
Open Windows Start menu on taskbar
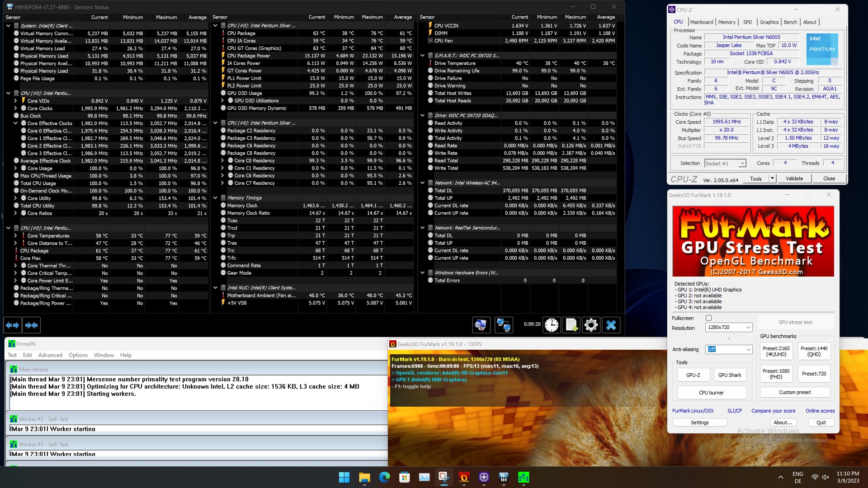pos(344,477)
